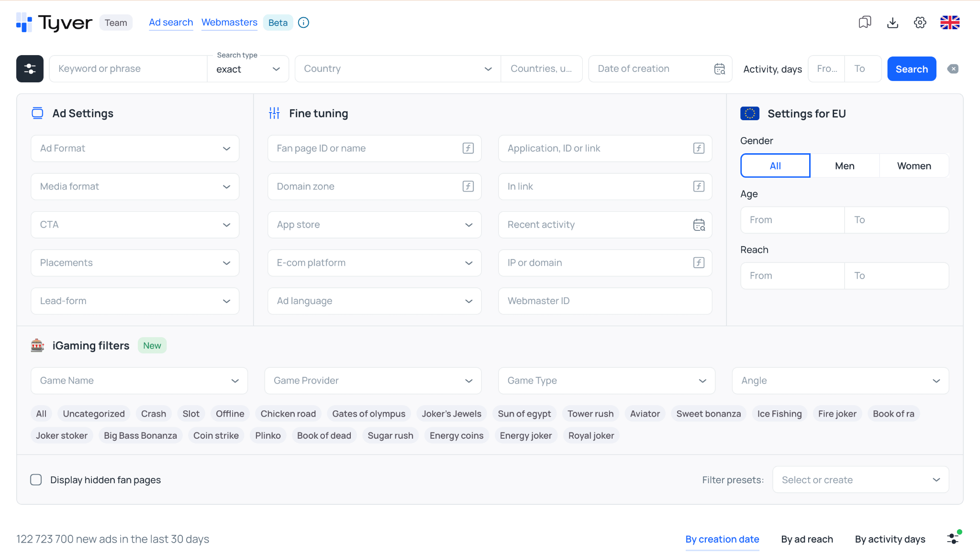The width and height of the screenshot is (980, 556).
Task: Select Women gender option
Action: coord(914,166)
